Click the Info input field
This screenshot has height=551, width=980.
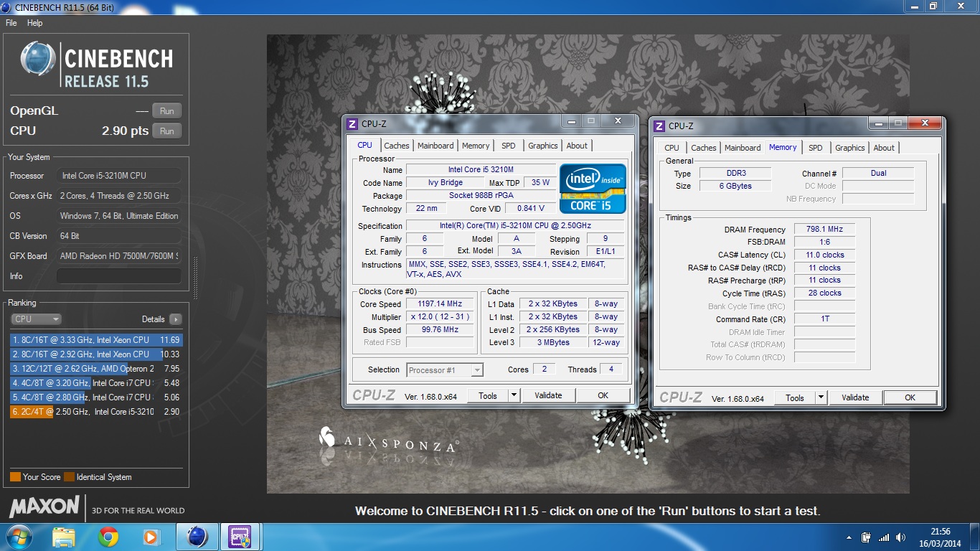coord(119,276)
